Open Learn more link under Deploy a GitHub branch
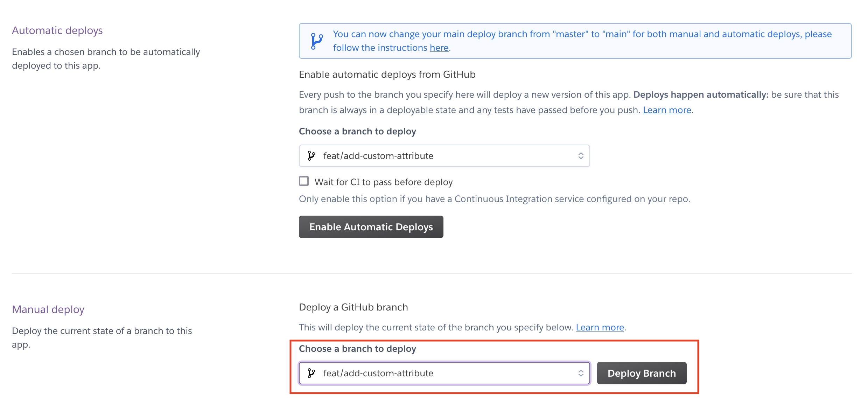Image resolution: width=868 pixels, height=405 pixels. coord(600,327)
